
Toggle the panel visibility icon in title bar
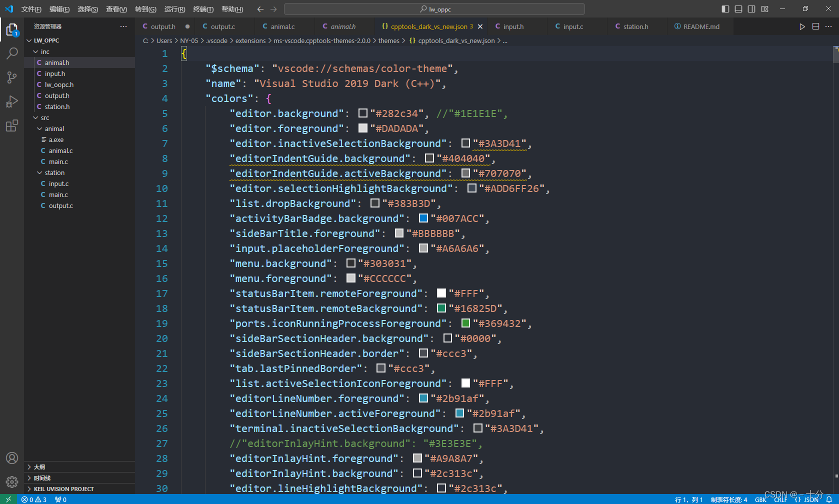click(738, 8)
